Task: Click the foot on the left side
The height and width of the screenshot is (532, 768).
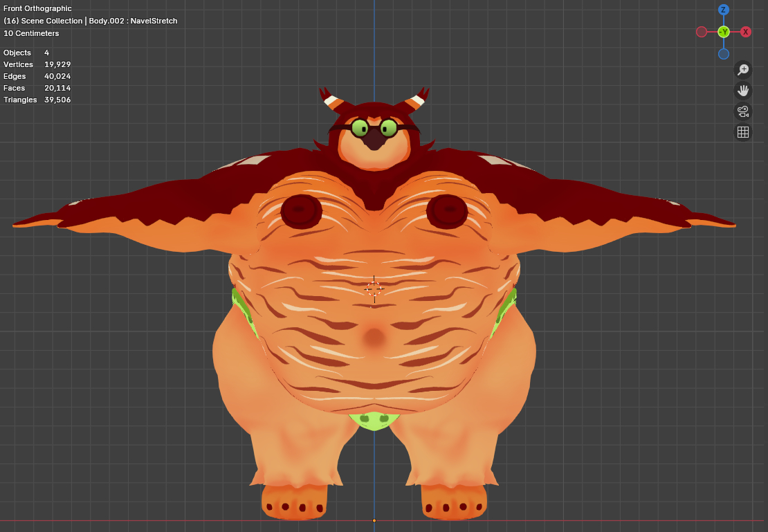Action: click(x=294, y=501)
